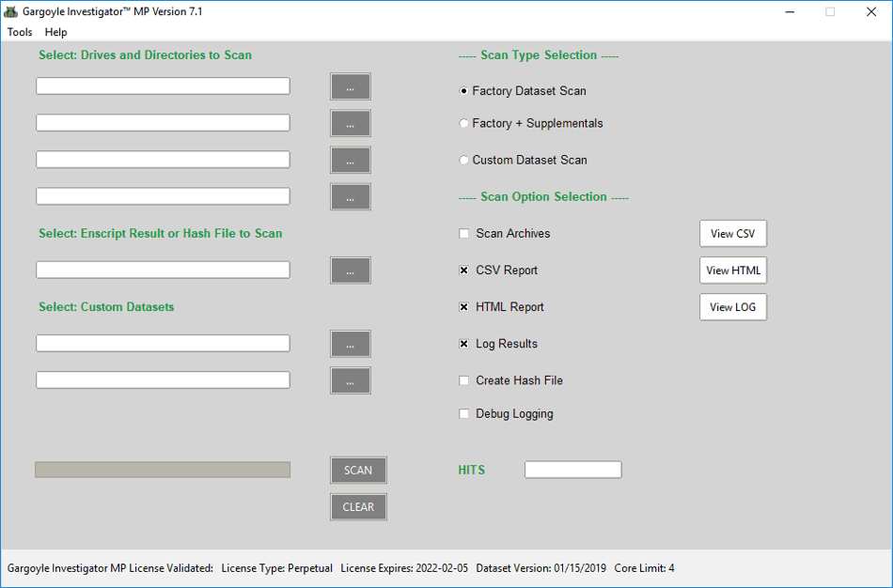Disable the Log Results checkbox
Screen dimensions: 893x588
coord(464,344)
